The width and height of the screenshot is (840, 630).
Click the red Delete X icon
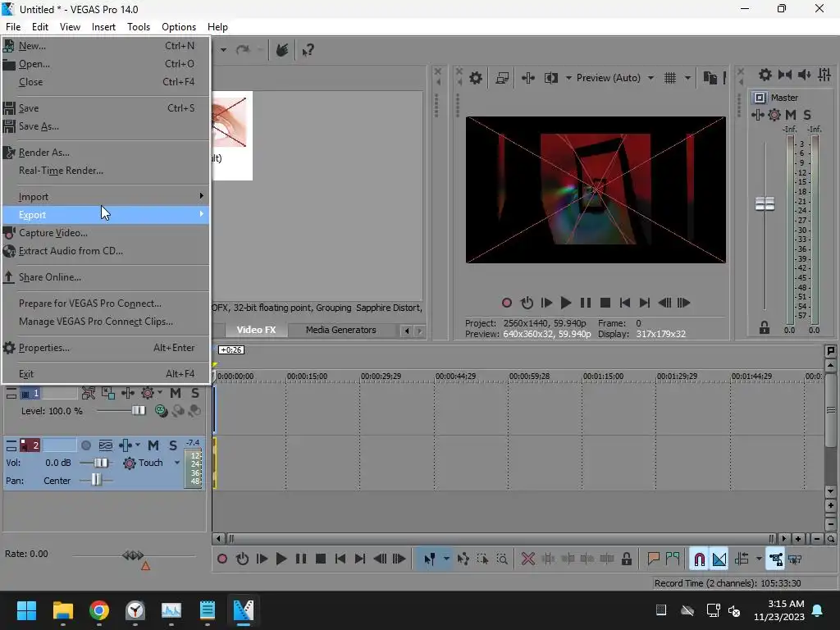coord(528,559)
